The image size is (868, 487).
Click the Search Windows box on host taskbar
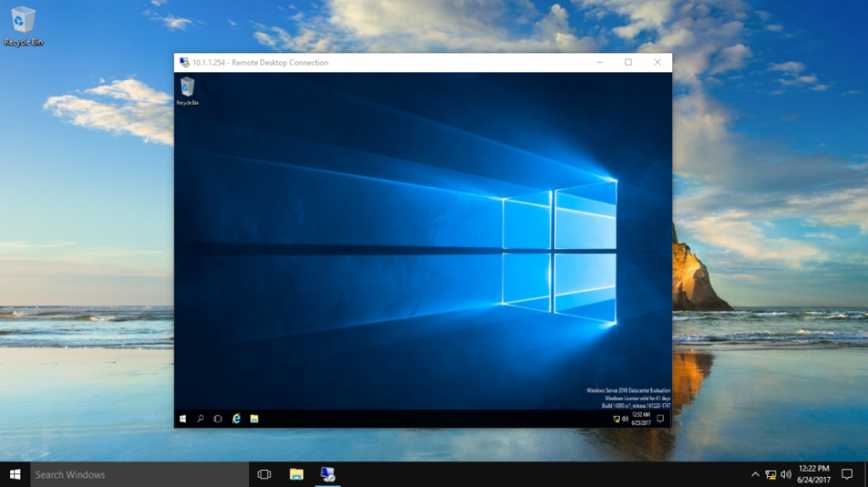(x=140, y=474)
